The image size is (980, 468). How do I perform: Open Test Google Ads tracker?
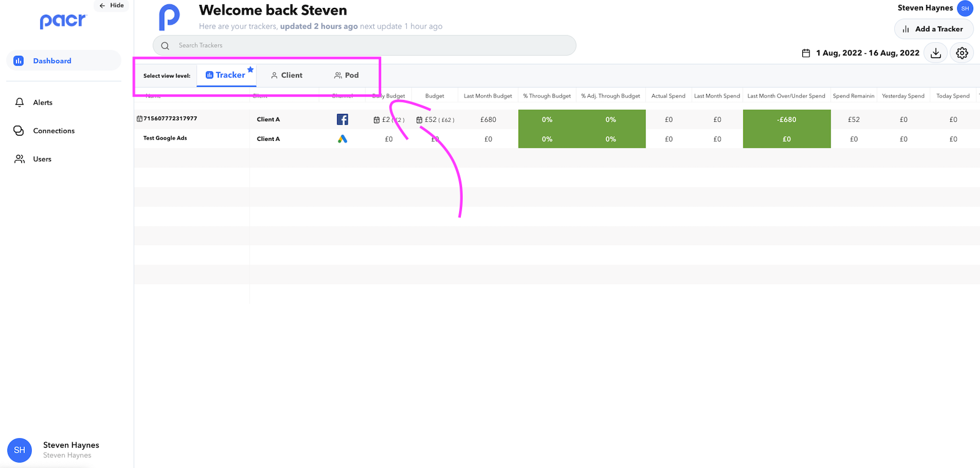point(165,138)
